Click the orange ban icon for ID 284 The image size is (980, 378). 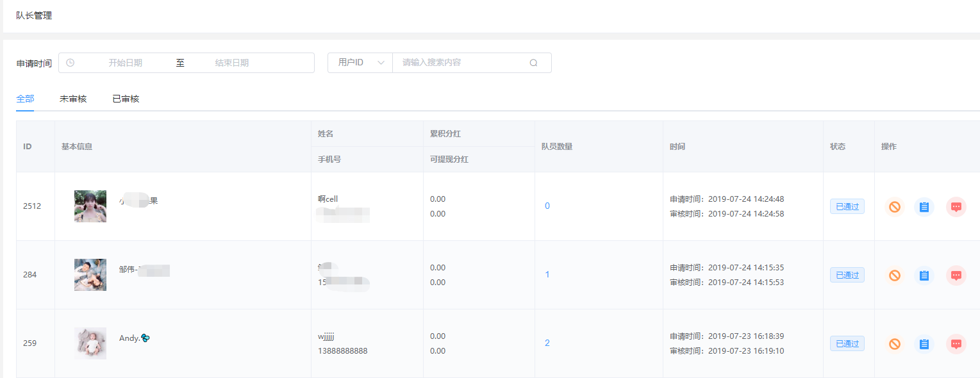[x=895, y=275]
